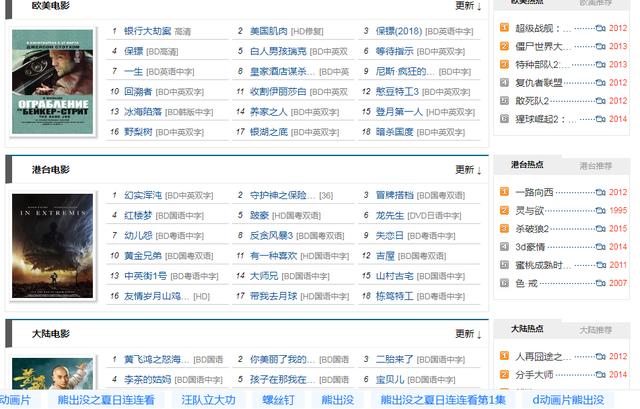Open the 美国肌肉 movie link
Image resolution: width=640 pixels, height=409 pixels.
[x=269, y=31]
